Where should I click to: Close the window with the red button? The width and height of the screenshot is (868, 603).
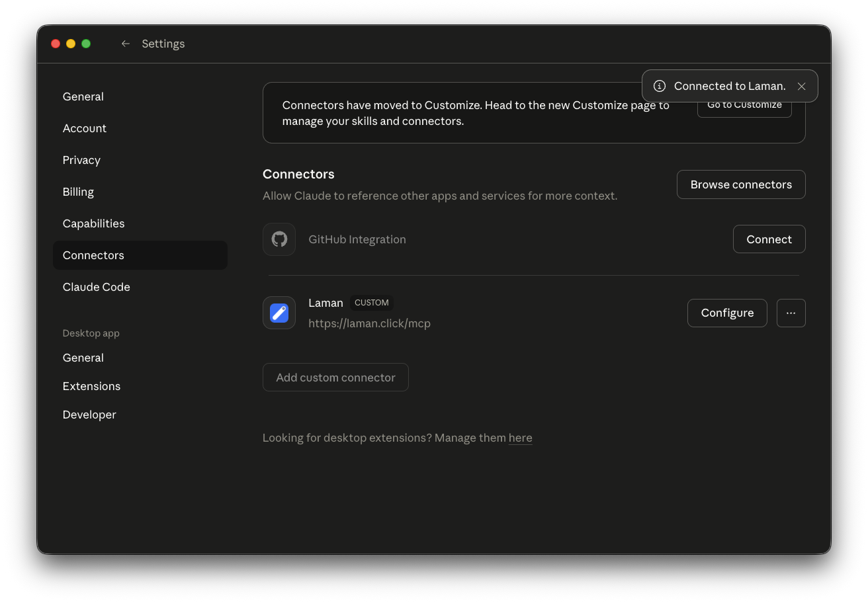pyautogui.click(x=56, y=44)
